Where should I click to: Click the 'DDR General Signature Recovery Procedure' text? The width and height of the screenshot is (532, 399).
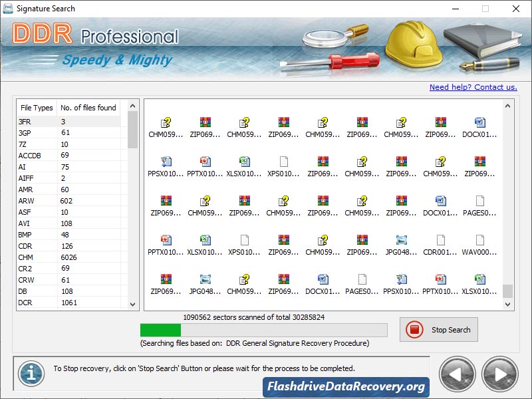tap(297, 343)
